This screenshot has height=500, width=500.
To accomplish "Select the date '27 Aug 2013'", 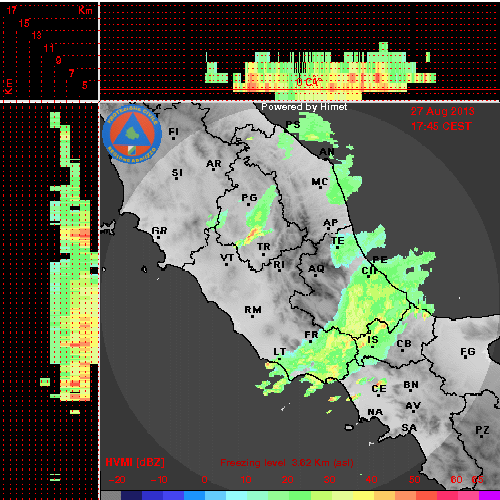I will pyautogui.click(x=442, y=111).
